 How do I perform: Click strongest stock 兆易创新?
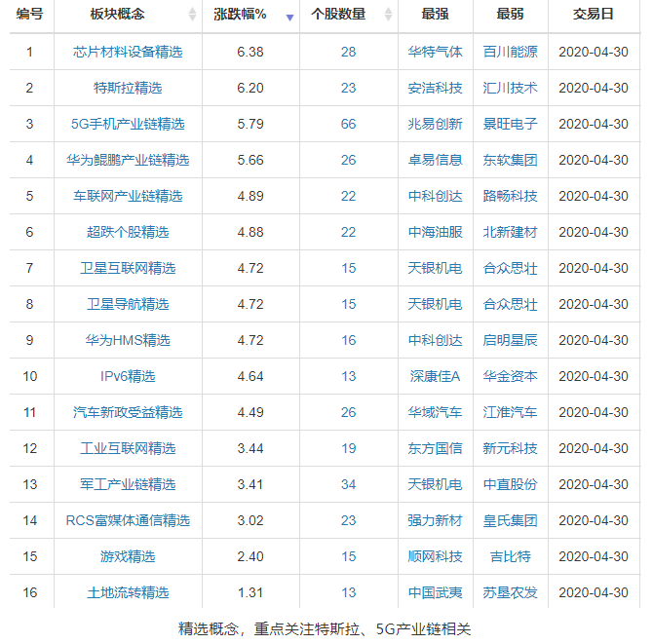coord(436,124)
